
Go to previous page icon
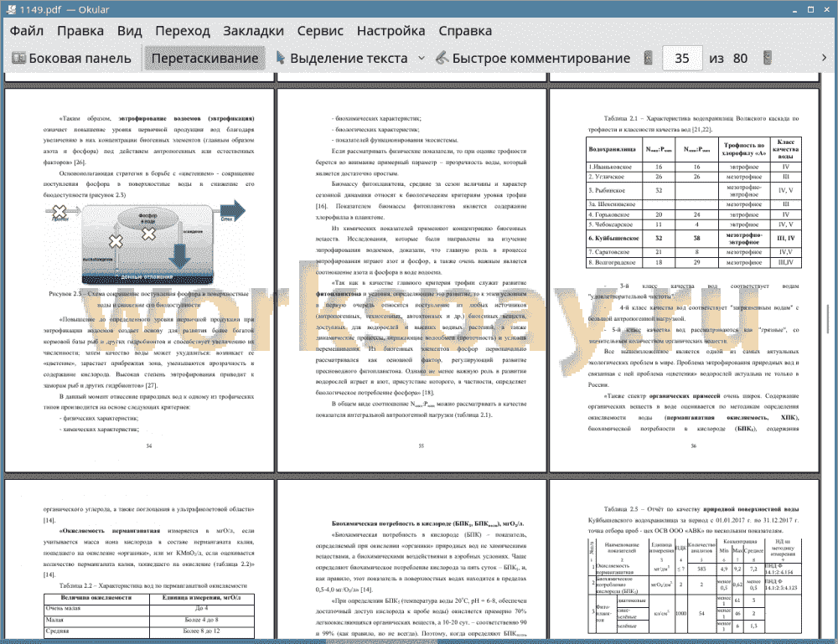(649, 58)
